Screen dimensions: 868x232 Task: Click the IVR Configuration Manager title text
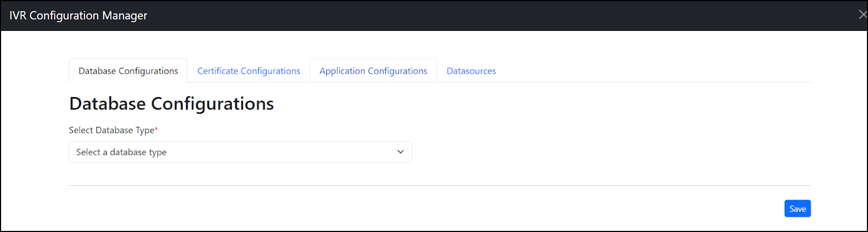[78, 16]
